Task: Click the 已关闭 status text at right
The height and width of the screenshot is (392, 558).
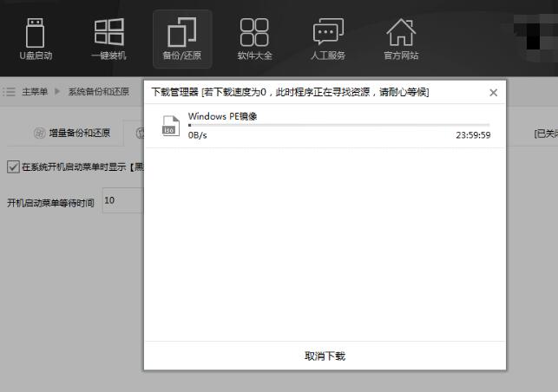Action: pyautogui.click(x=545, y=133)
